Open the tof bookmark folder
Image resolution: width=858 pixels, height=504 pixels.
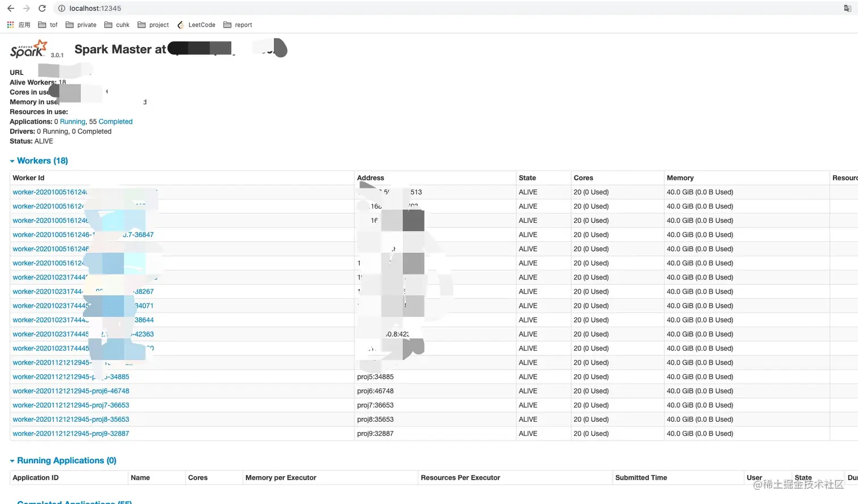click(48, 25)
